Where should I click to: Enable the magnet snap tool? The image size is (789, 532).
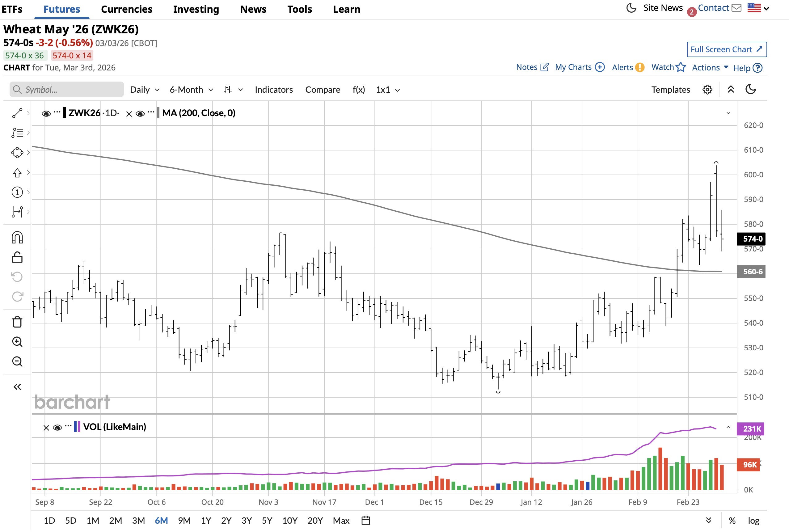17,238
